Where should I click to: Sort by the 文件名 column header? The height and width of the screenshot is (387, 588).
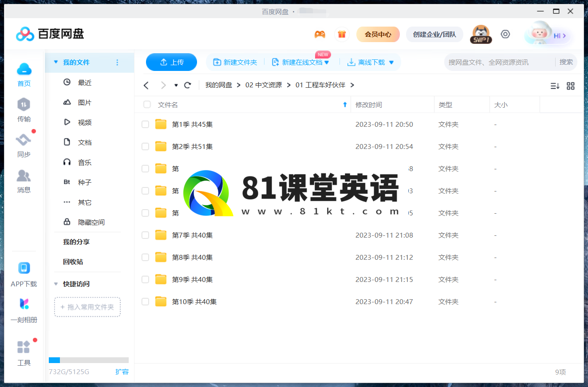pyautogui.click(x=168, y=105)
